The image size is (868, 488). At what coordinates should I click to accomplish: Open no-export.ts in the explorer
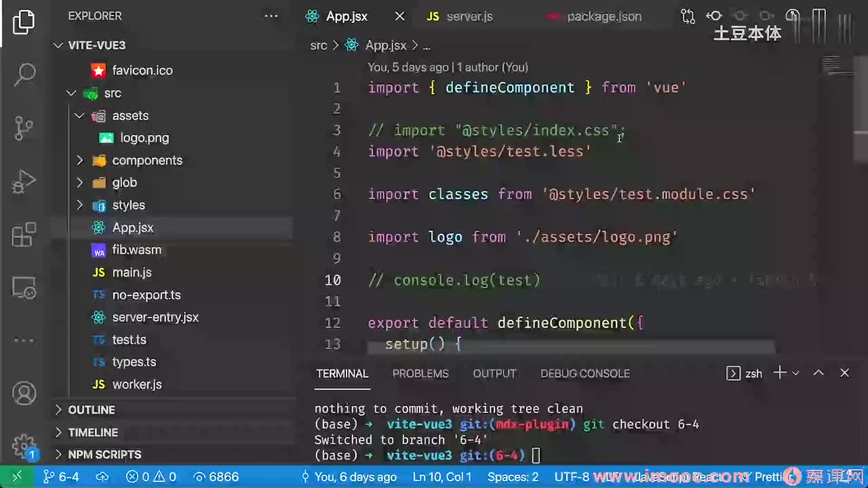coord(146,295)
